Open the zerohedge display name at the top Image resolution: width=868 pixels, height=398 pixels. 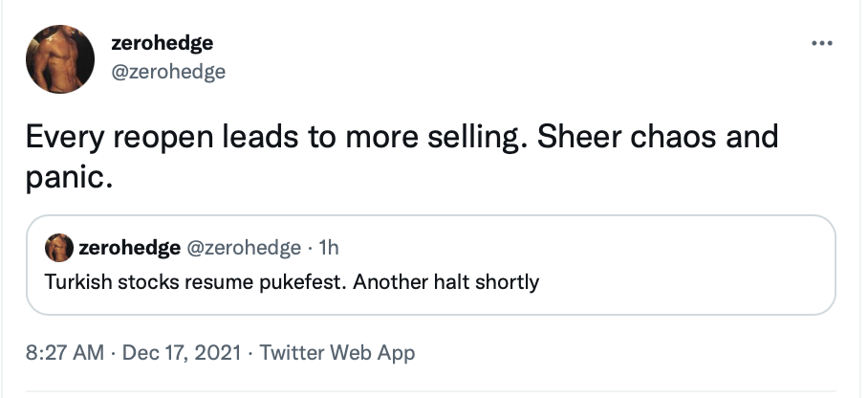click(163, 43)
